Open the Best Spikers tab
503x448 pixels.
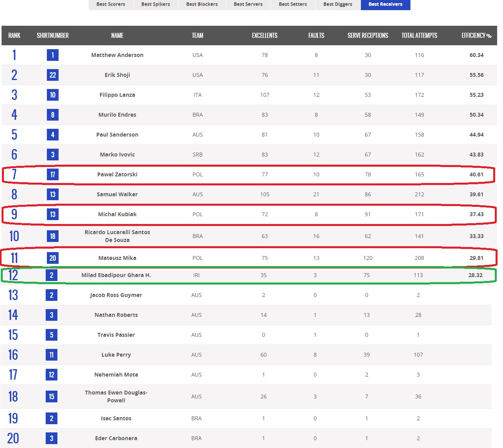(x=155, y=4)
